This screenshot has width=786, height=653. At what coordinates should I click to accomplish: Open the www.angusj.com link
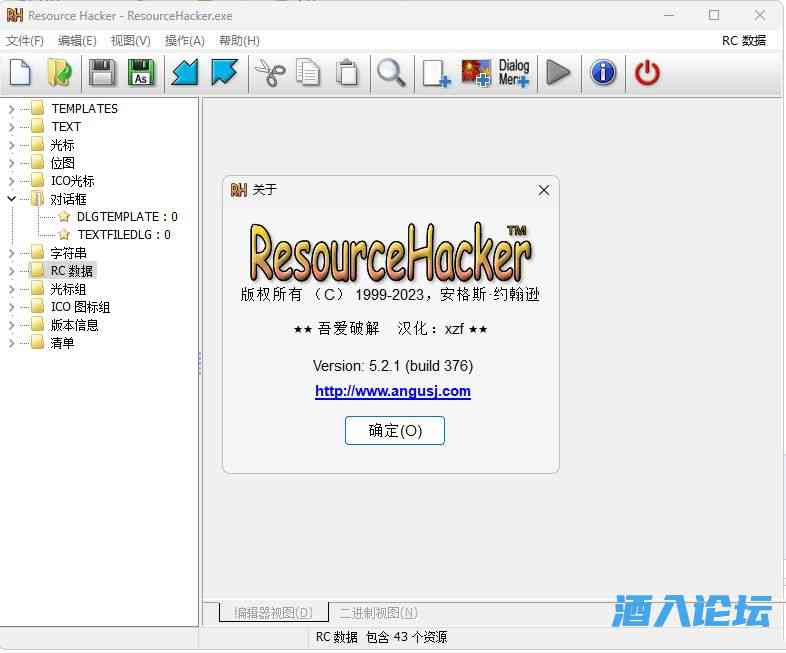click(x=392, y=392)
